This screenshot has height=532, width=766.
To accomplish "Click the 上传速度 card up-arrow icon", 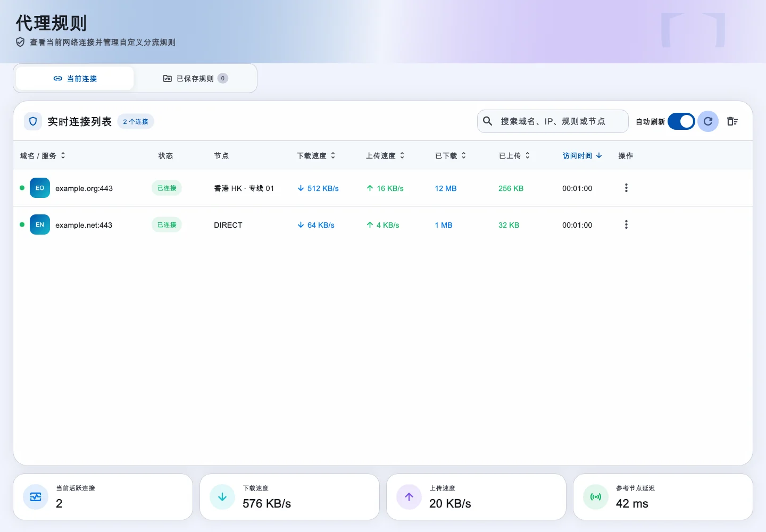I will 409,497.
